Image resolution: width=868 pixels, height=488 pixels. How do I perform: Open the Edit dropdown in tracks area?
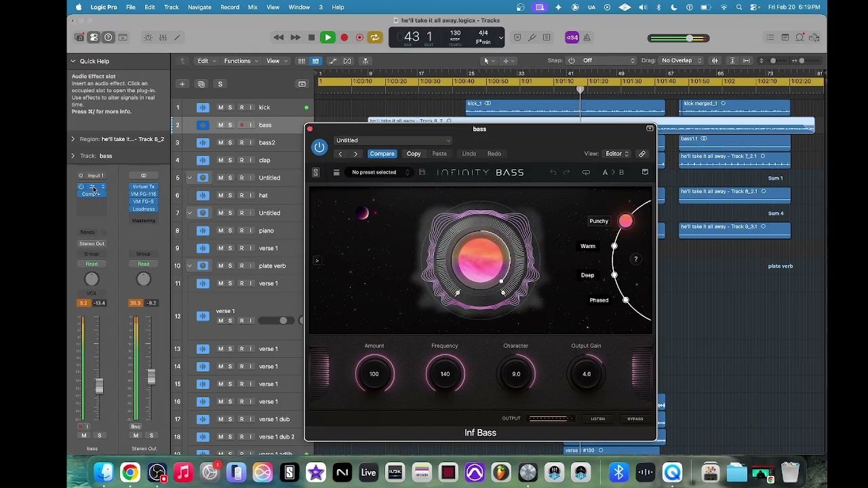click(205, 61)
